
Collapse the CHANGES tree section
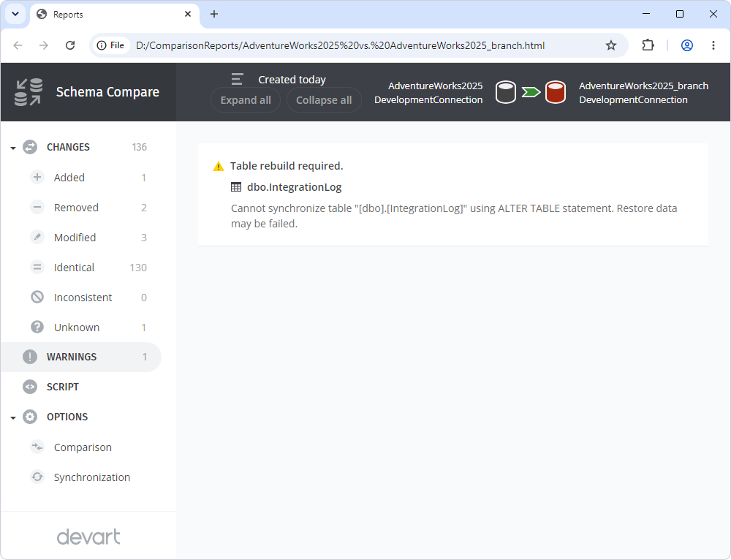(x=13, y=148)
